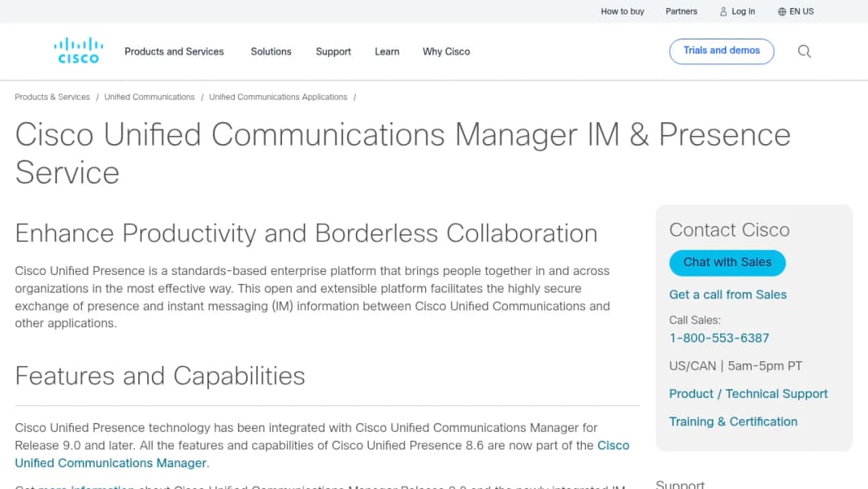
Task: Open the Why Cisco menu
Action: [x=446, y=51]
